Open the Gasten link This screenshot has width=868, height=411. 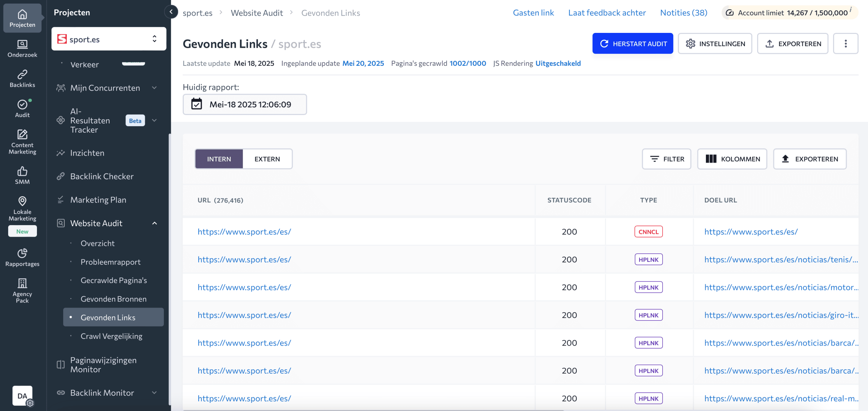point(533,13)
